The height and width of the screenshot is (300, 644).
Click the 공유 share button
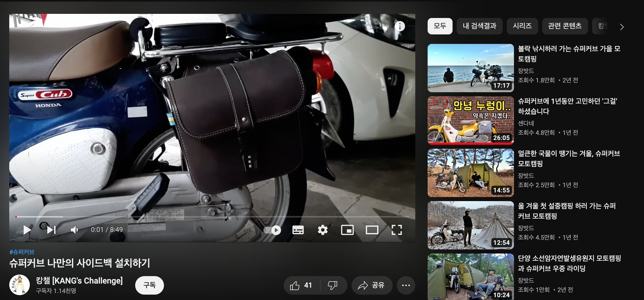point(372,285)
